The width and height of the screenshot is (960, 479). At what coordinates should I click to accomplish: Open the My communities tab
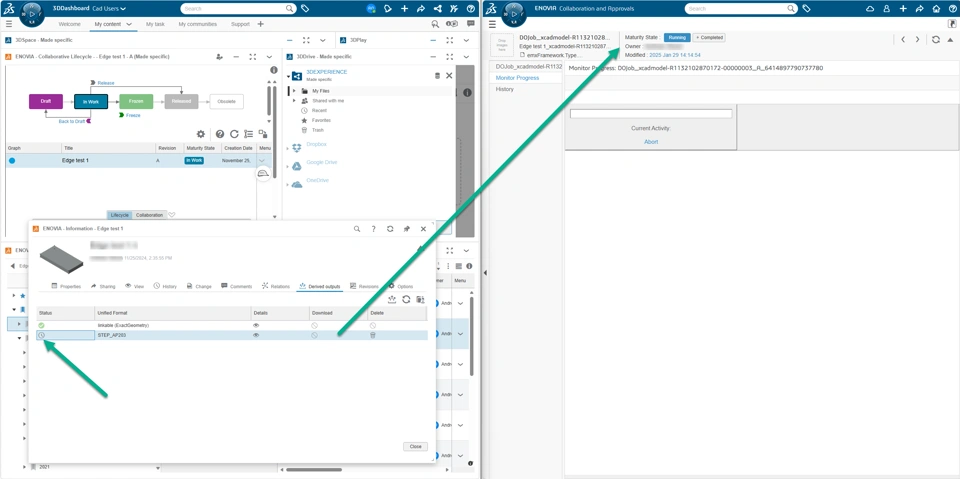(198, 24)
